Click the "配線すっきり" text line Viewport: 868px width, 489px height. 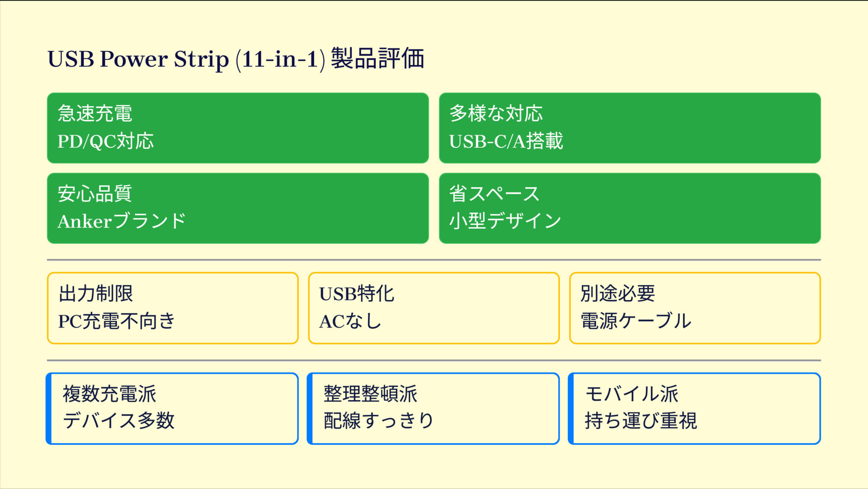click(x=379, y=421)
